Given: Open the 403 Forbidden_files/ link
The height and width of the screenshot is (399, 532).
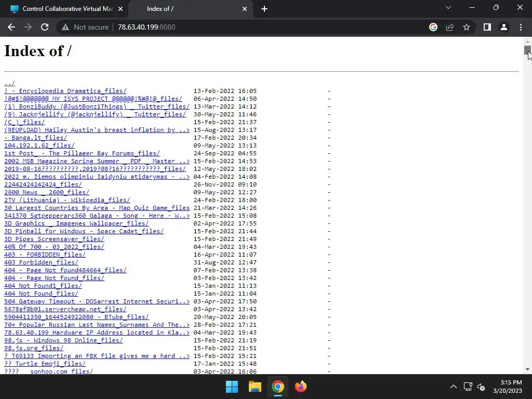Looking at the screenshot, I should coord(41,262).
